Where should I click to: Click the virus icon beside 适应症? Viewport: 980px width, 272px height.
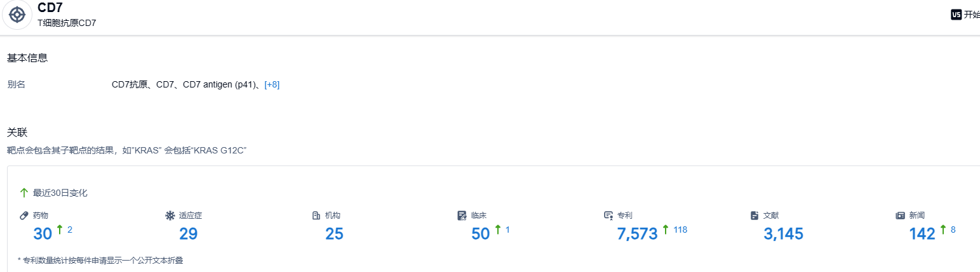tap(170, 216)
